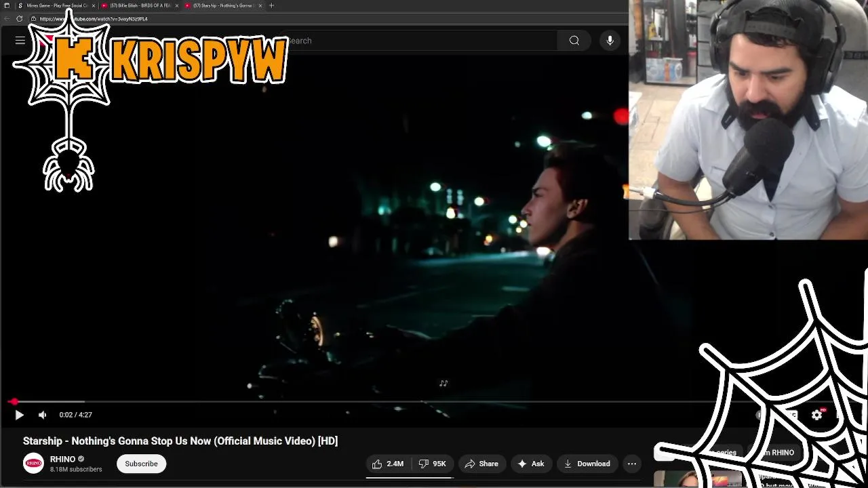Click the 8.18M subscribers text
The width and height of the screenshot is (868, 488).
[76, 469]
